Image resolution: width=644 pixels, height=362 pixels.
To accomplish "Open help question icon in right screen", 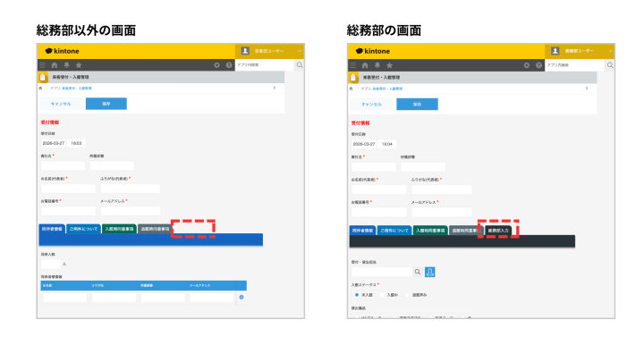I will tap(538, 65).
